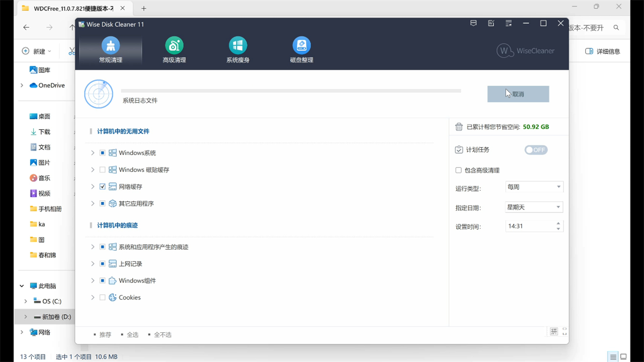This screenshot has height=362, width=644.
Task: Click the Explorer search magnifier icon
Action: tap(616, 28)
